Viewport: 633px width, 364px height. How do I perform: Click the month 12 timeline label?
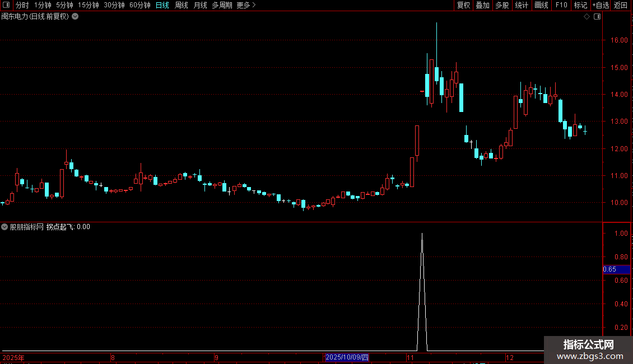pyautogui.click(x=509, y=357)
